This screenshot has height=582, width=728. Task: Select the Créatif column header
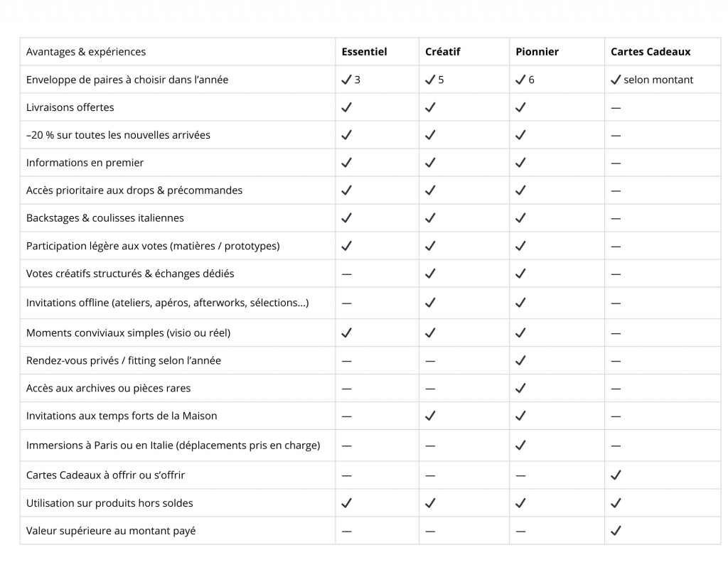(443, 52)
